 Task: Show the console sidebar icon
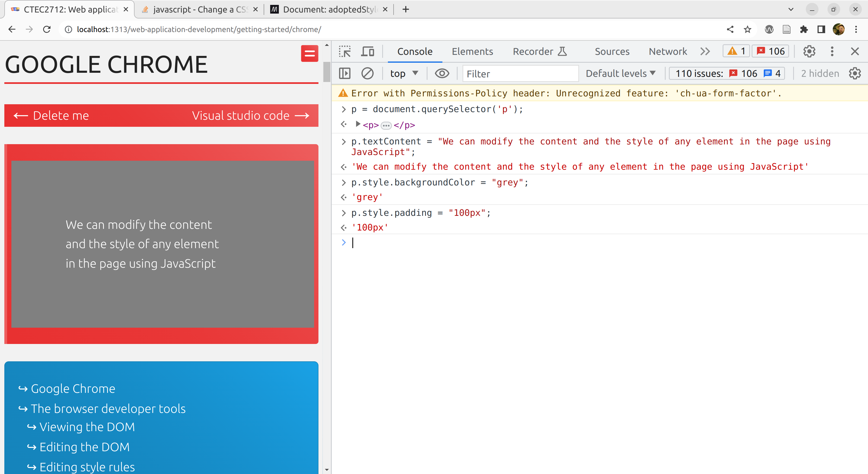[345, 74]
